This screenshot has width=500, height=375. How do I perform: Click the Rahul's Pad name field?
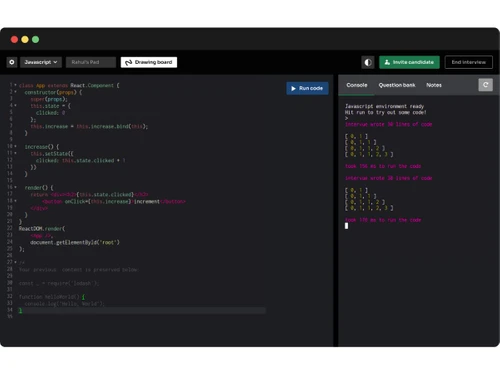91,62
